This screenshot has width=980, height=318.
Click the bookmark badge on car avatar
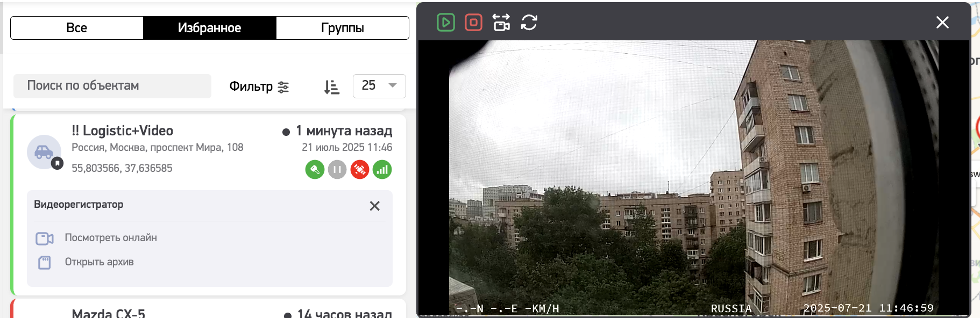point(58,163)
